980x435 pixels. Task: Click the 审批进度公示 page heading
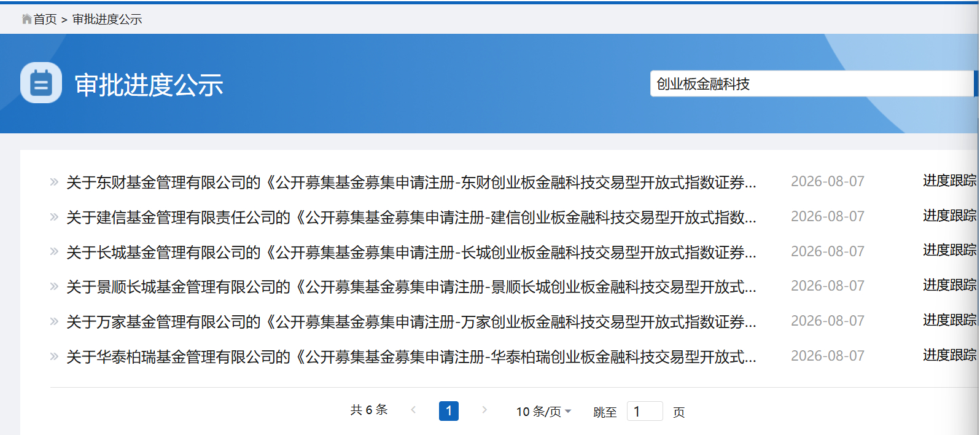pos(149,85)
